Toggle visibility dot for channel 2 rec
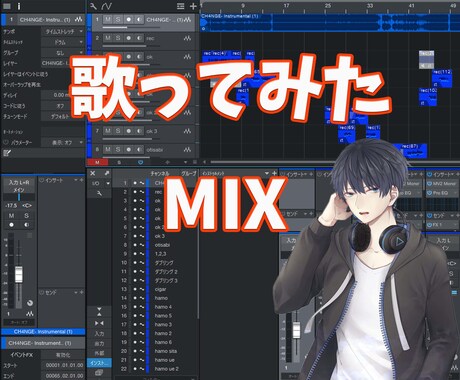Viewport: 460px width, 380px height. pyautogui.click(x=135, y=192)
